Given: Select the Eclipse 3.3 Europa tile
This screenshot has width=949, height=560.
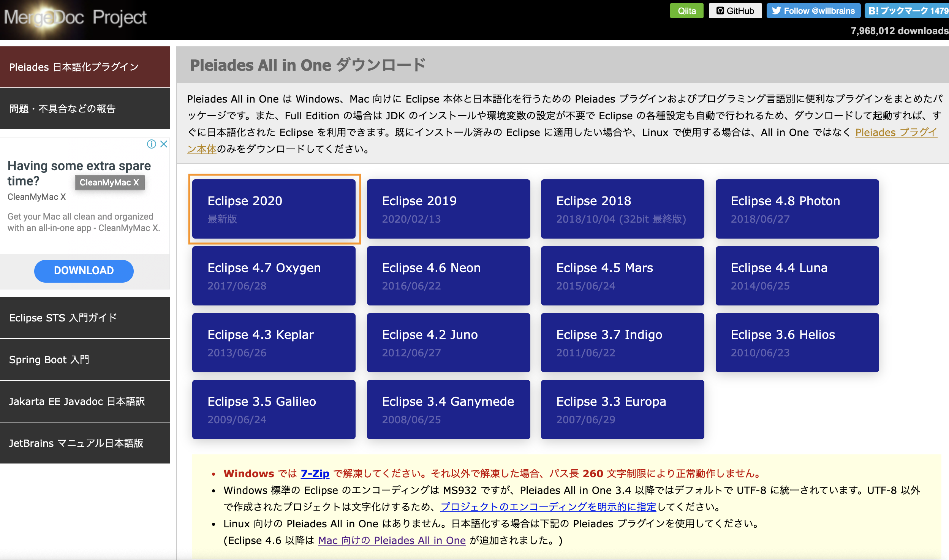Looking at the screenshot, I should [x=623, y=410].
